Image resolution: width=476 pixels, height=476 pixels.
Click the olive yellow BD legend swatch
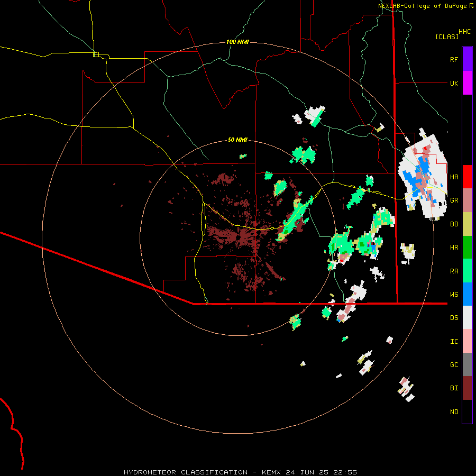467,224
